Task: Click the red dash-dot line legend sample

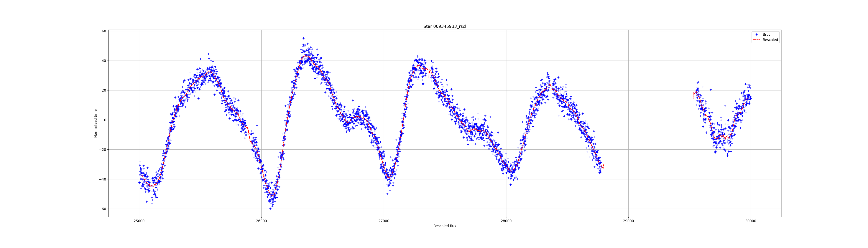Action: (x=756, y=40)
